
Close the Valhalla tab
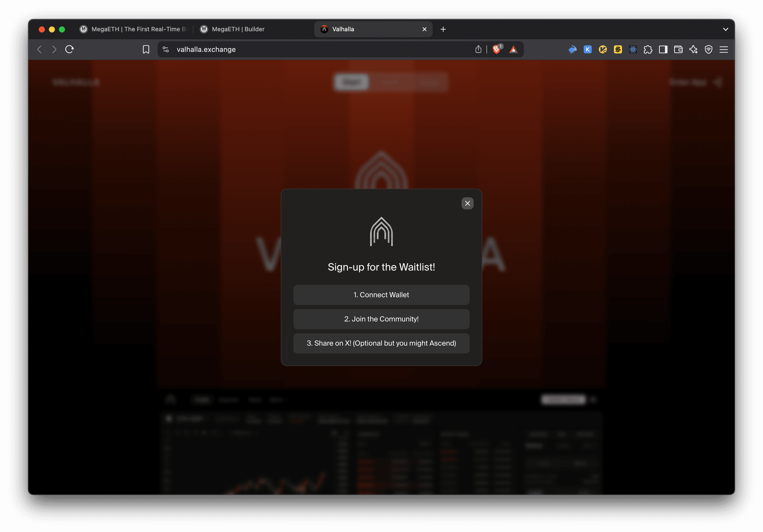(424, 29)
